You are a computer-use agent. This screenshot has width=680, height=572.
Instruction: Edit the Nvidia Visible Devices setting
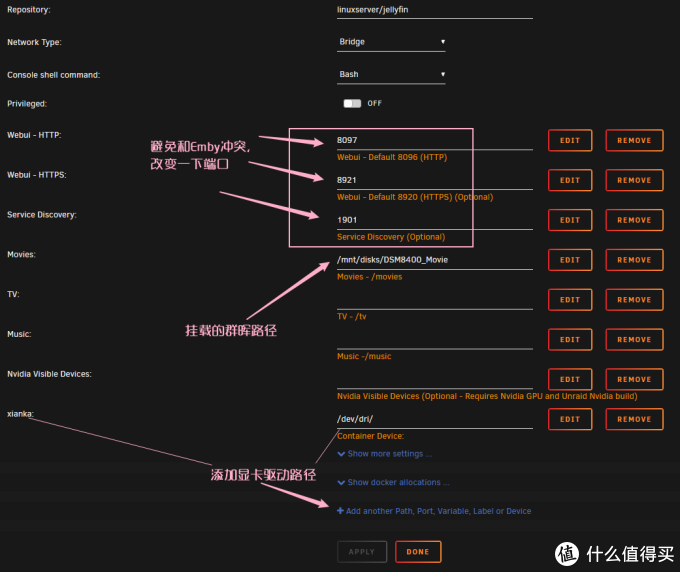pyautogui.click(x=570, y=380)
